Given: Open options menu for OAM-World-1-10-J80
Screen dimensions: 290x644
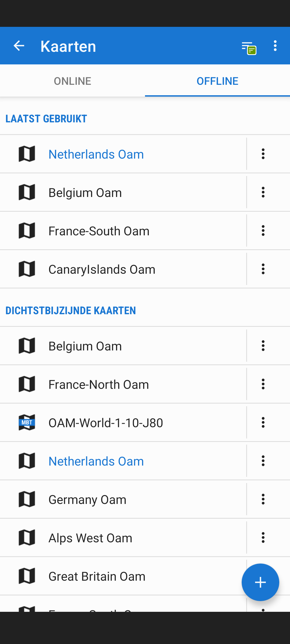Looking at the screenshot, I should click(263, 423).
